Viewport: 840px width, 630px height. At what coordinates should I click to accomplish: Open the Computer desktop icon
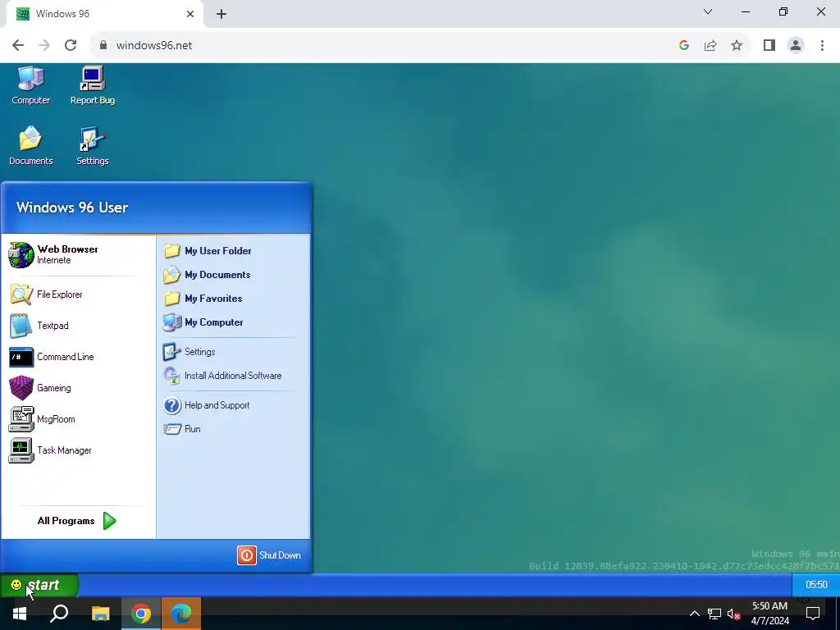pyautogui.click(x=30, y=85)
